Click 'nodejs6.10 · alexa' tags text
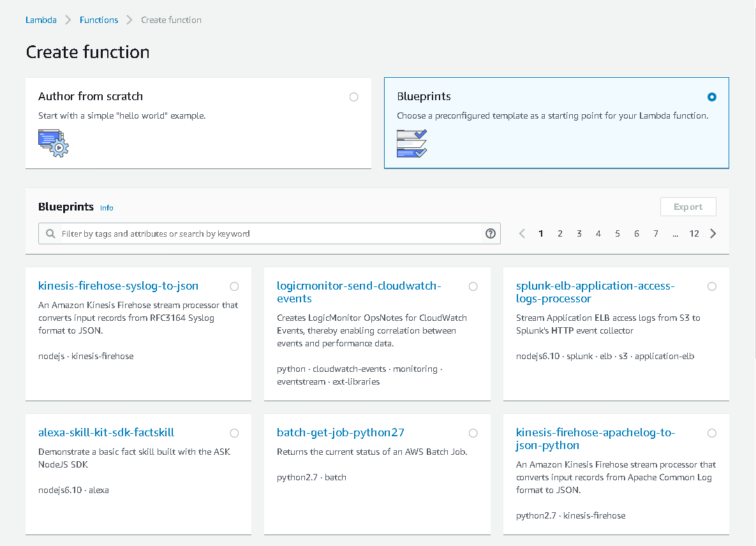 pos(73,490)
